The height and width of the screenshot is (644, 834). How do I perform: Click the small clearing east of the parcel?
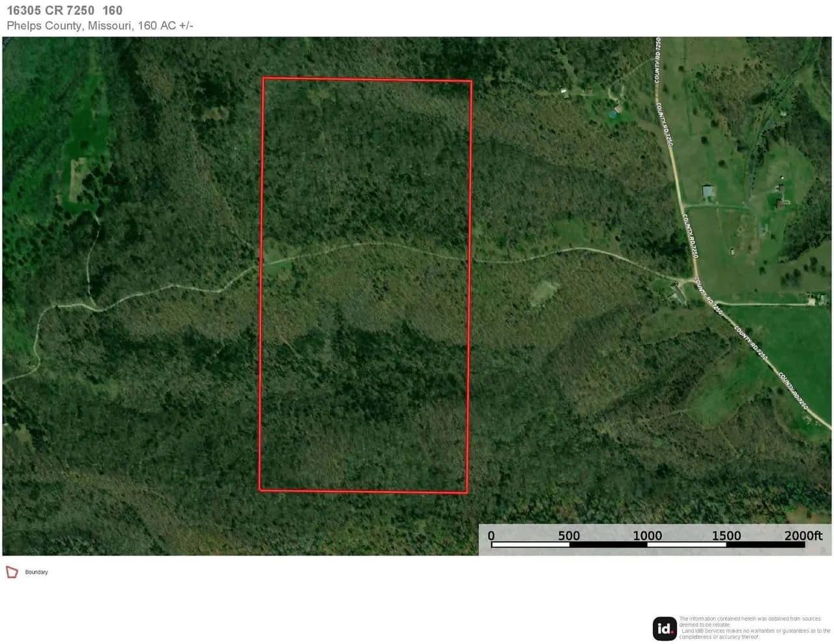[543, 293]
